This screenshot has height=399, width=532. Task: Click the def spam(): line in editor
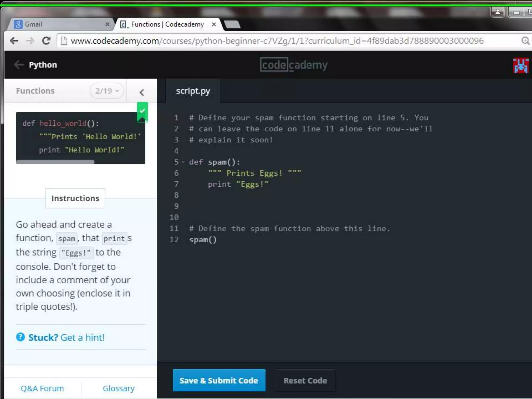coord(215,162)
